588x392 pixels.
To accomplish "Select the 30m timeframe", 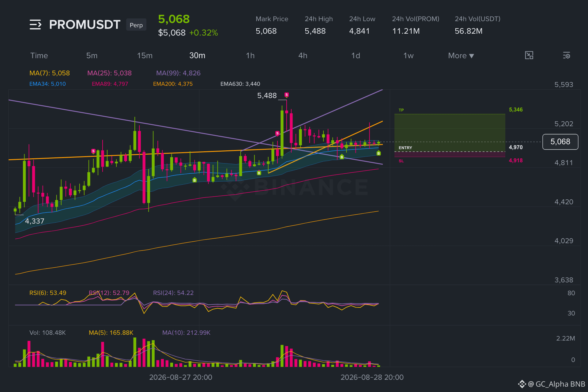I will (197, 55).
